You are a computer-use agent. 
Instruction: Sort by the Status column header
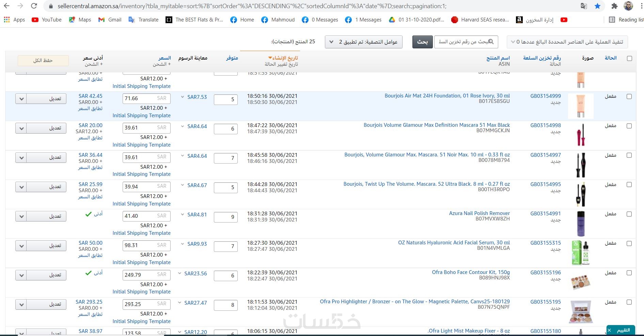(611, 58)
